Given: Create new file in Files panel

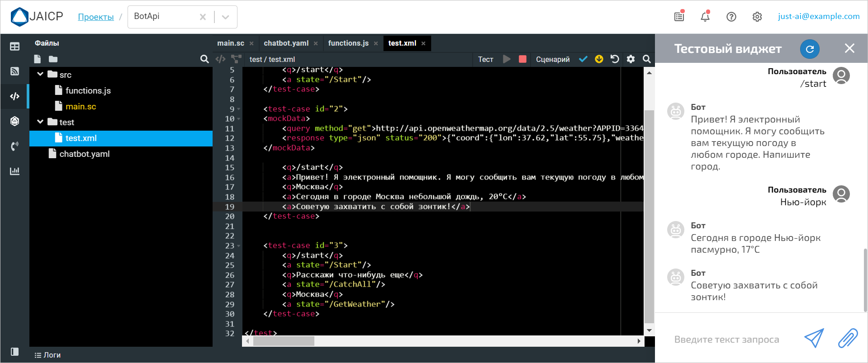Looking at the screenshot, I should click(x=38, y=59).
